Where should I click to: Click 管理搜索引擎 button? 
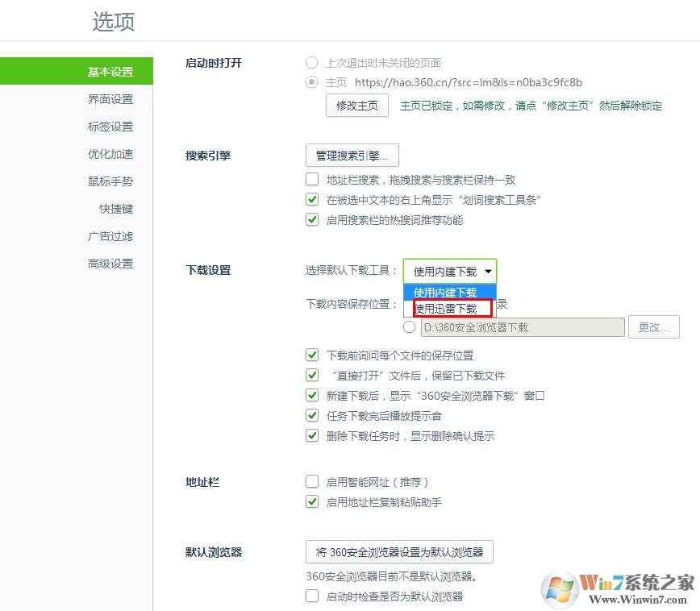(352, 156)
